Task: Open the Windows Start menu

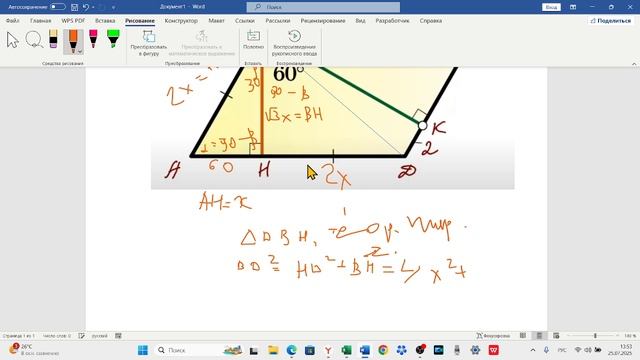Action: (143, 350)
